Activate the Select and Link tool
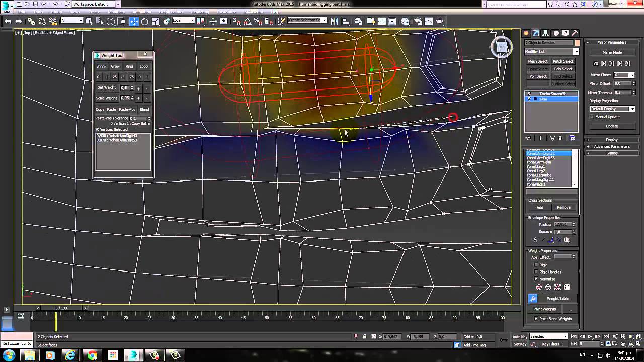Screen dimensions: 644x362 coord(31,21)
